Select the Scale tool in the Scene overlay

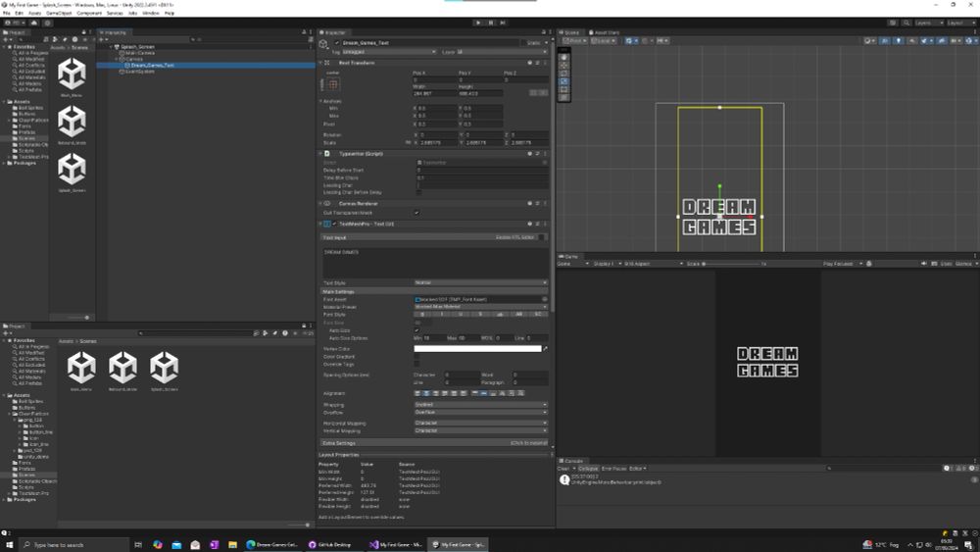click(563, 81)
